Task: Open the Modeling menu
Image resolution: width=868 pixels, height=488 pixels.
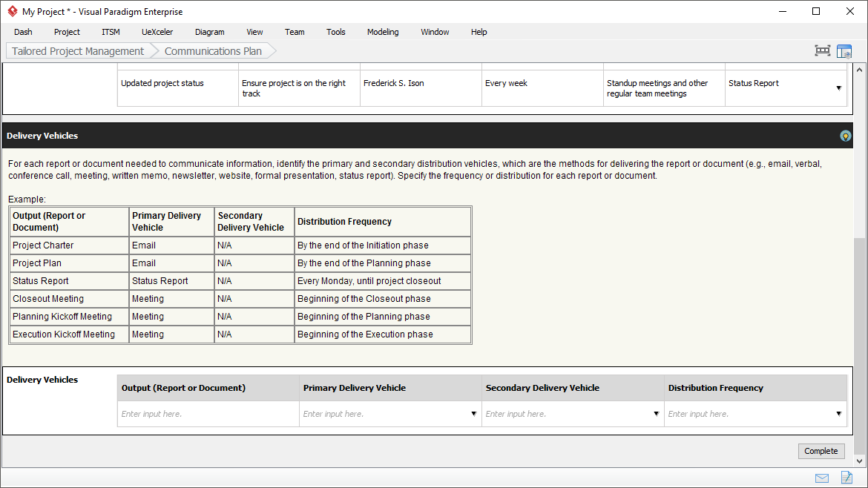Action: click(x=383, y=32)
